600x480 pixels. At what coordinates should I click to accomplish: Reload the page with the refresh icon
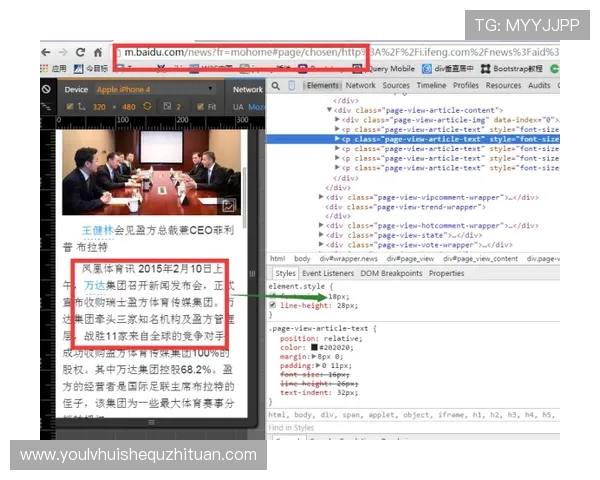pos(81,51)
